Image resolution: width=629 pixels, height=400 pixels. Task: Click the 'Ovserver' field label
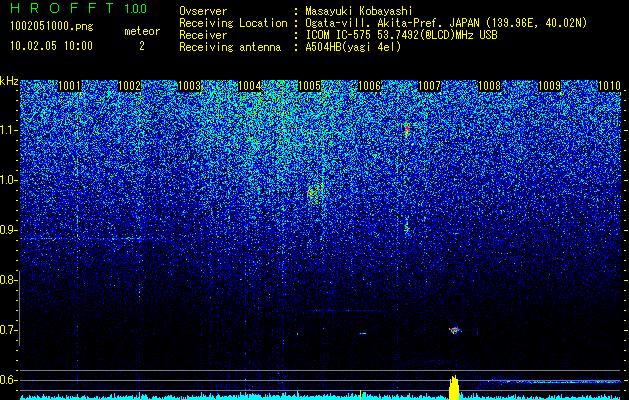[x=203, y=11]
